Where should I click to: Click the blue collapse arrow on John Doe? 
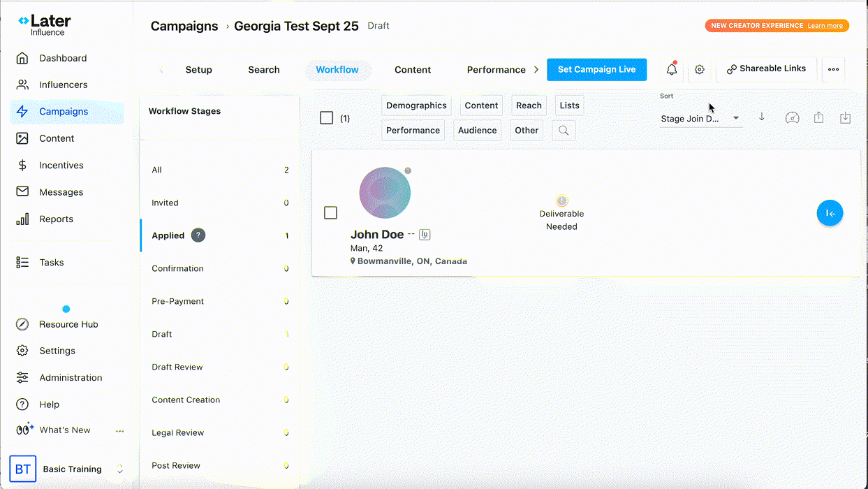[830, 213]
